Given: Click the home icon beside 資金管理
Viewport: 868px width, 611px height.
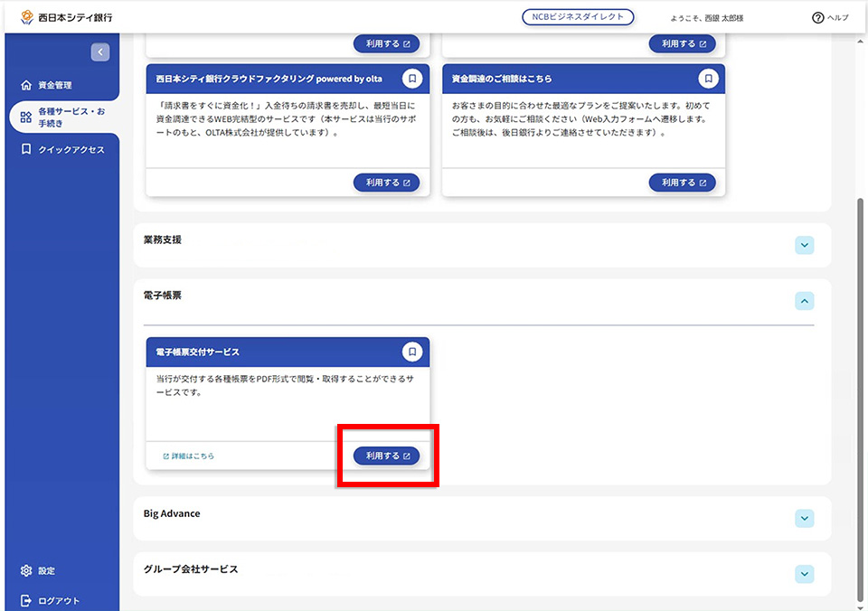Looking at the screenshot, I should coord(26,85).
